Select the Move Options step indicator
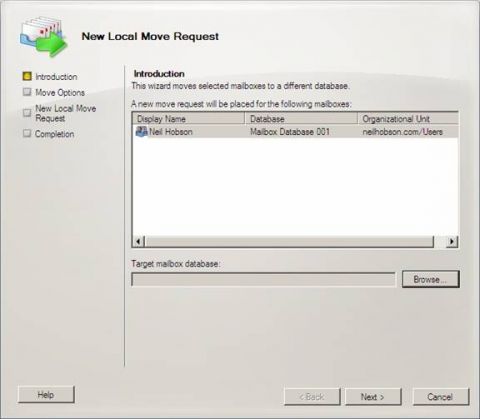The height and width of the screenshot is (419, 480). [x=27, y=92]
